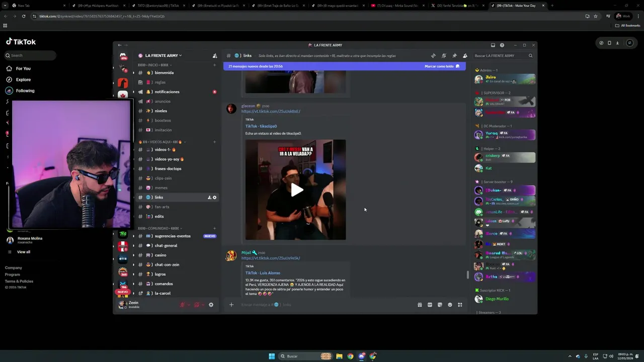The width and height of the screenshot is (644, 362).
Task: Open TikTok - Luis Alonso embed title
Action: point(263,273)
